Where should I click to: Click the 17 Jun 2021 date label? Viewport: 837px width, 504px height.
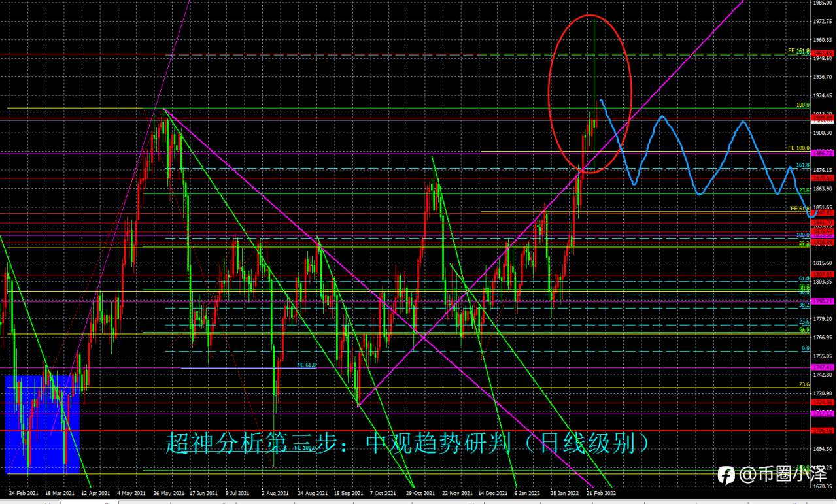coord(204,493)
